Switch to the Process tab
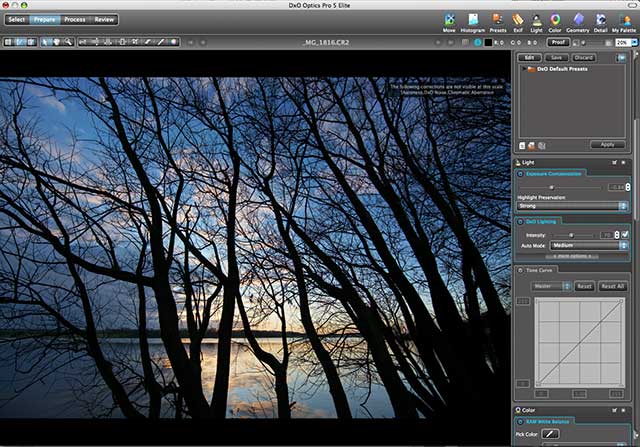This screenshot has width=640, height=447. point(75,20)
